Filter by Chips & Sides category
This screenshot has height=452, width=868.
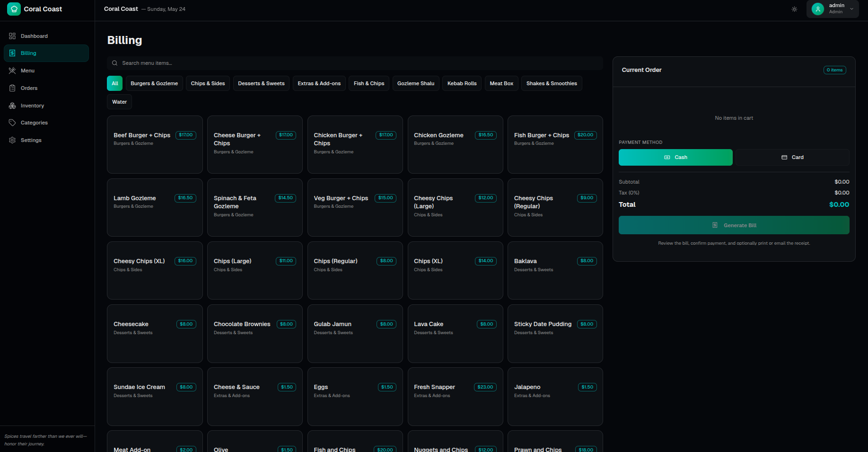click(x=208, y=83)
